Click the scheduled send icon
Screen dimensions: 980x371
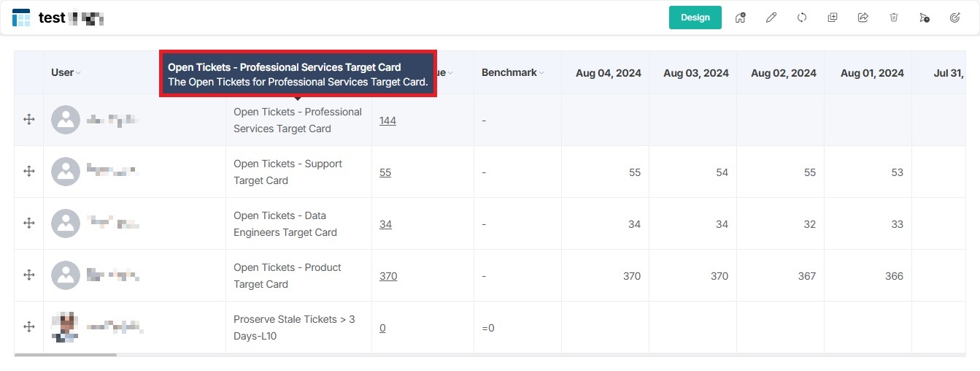924,18
